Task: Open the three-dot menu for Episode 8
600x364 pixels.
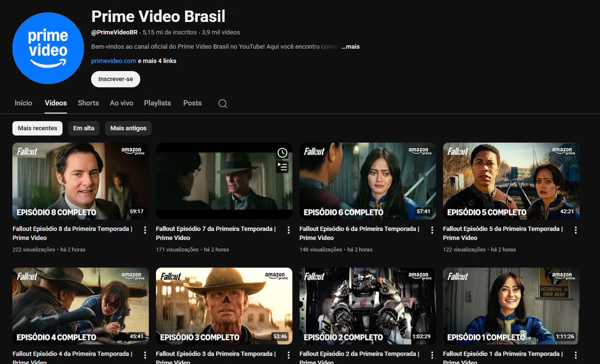Action: 144,229
